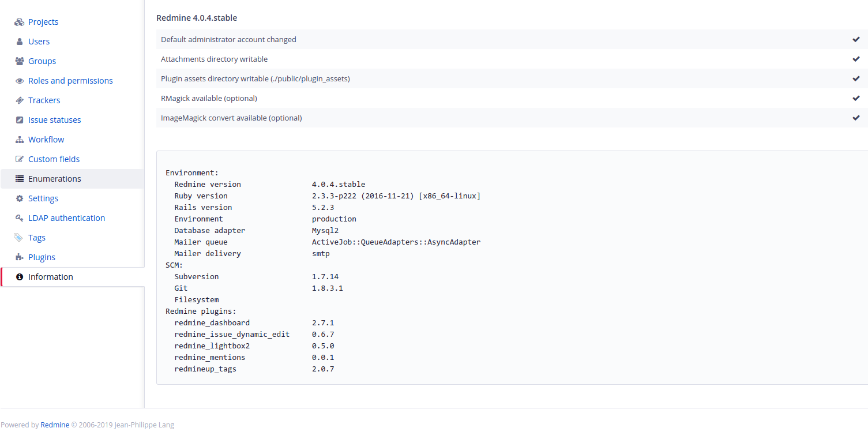Click the Roles and permissions eye icon
Viewport: 868px width, 443px height.
point(19,81)
